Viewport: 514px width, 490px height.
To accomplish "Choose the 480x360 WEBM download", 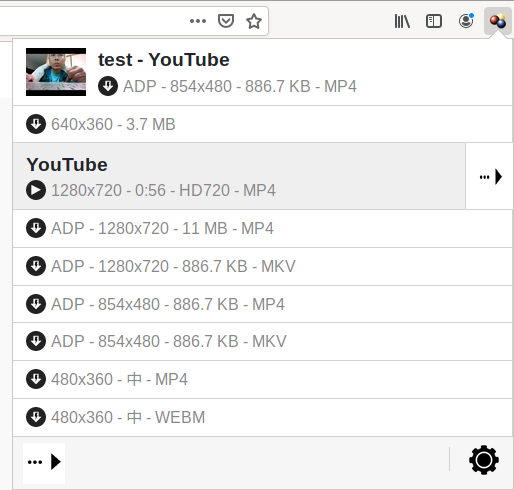I will [262, 417].
